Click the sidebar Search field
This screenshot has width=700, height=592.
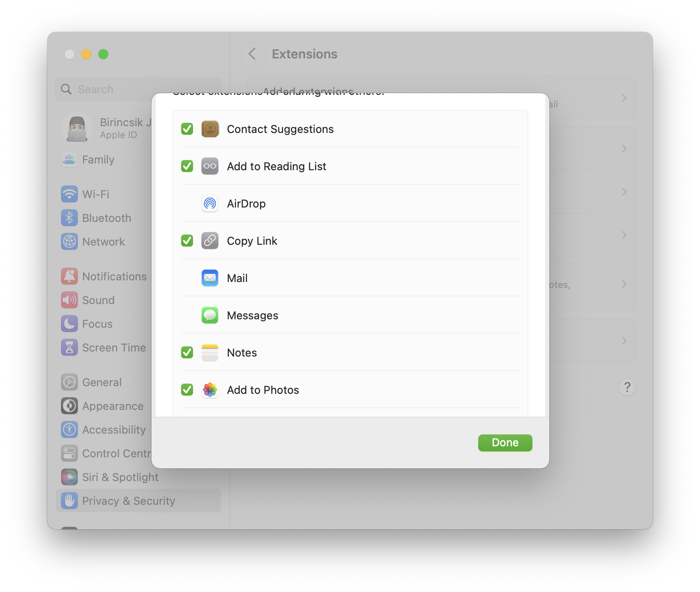[138, 89]
